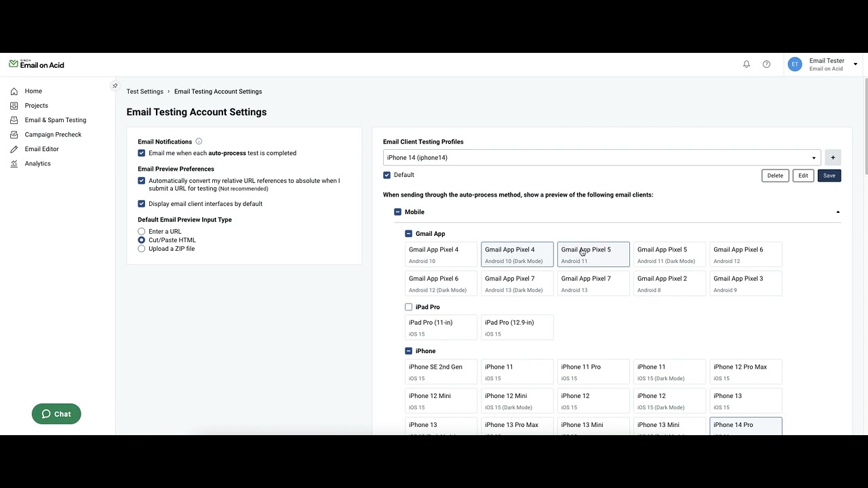Click the ET user avatar
Image resolution: width=868 pixels, height=488 pixels.
[795, 64]
